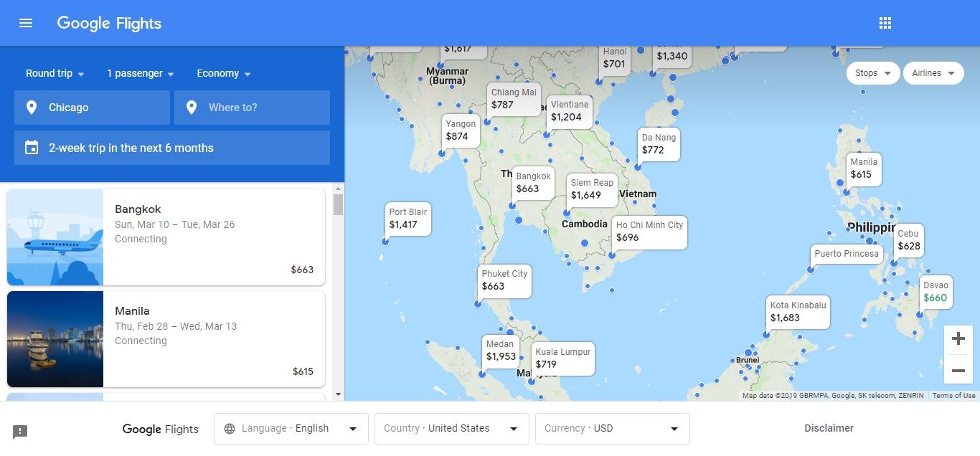Click the origin location pin icon
Image resolution: width=980 pixels, height=456 pixels.
click(x=32, y=108)
